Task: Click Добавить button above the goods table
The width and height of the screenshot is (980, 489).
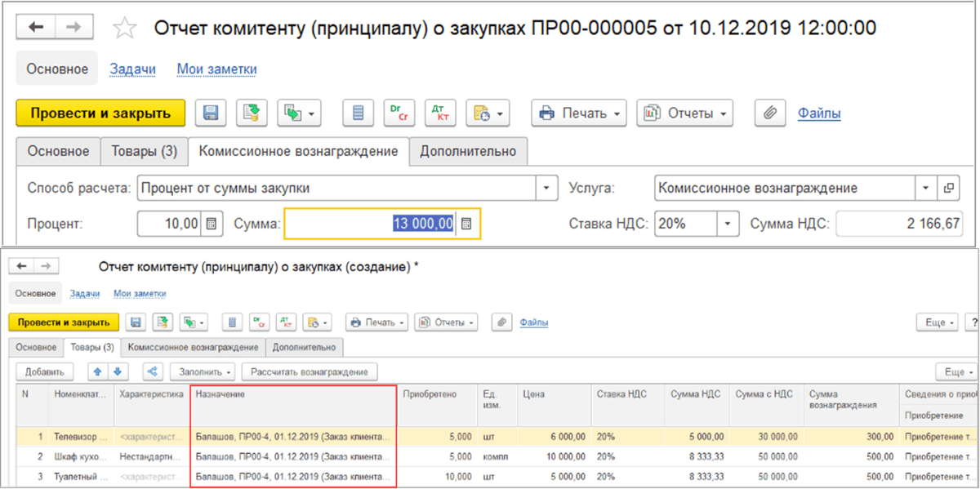Action: point(44,371)
